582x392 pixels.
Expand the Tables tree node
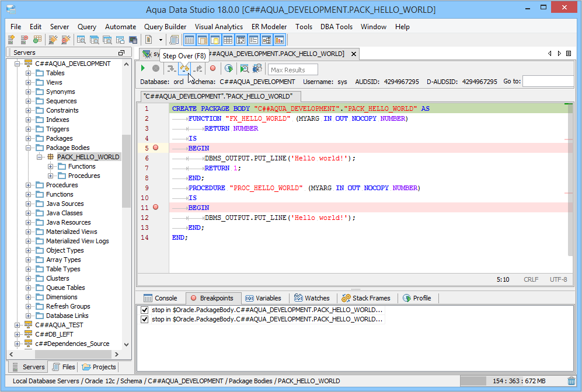tap(28, 73)
